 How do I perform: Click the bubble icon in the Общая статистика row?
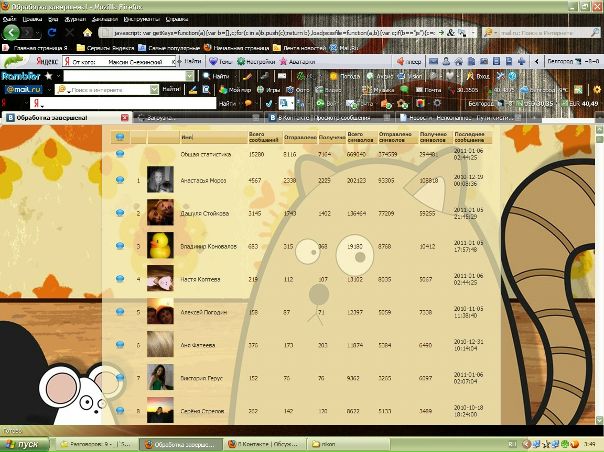click(120, 153)
